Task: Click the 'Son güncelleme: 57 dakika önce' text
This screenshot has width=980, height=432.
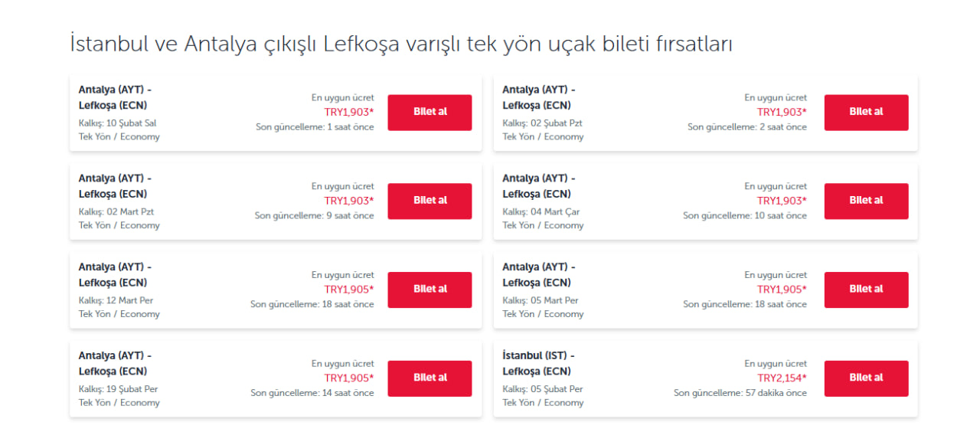Action: pos(740,393)
